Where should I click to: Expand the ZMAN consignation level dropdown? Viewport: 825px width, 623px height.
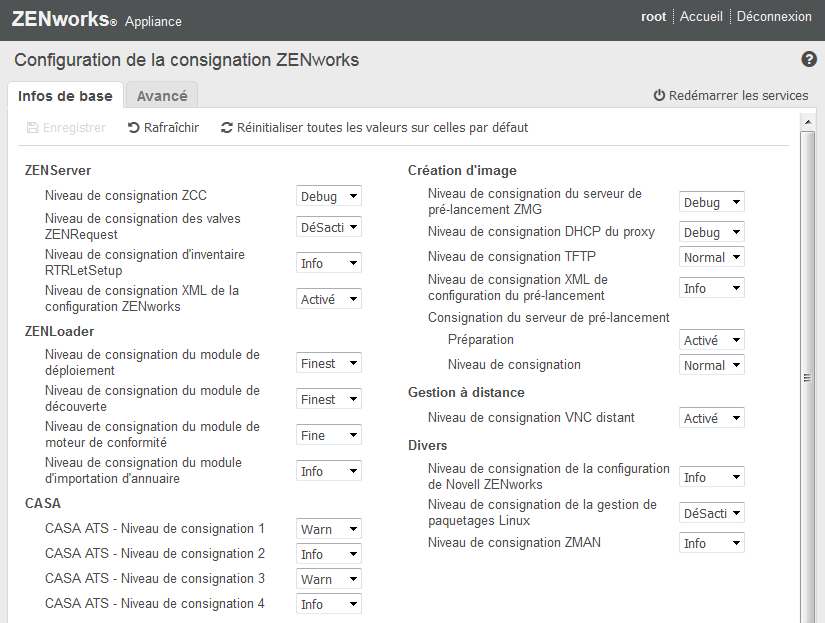(x=711, y=544)
